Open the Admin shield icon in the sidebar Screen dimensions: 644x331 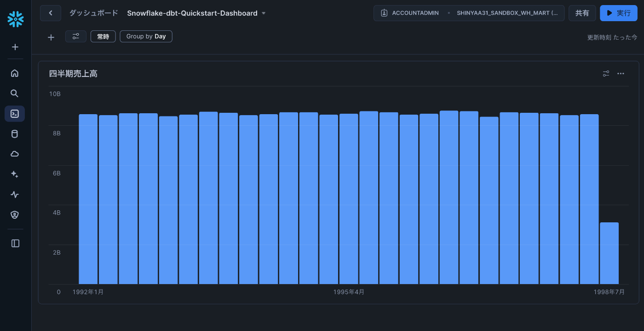tap(15, 215)
